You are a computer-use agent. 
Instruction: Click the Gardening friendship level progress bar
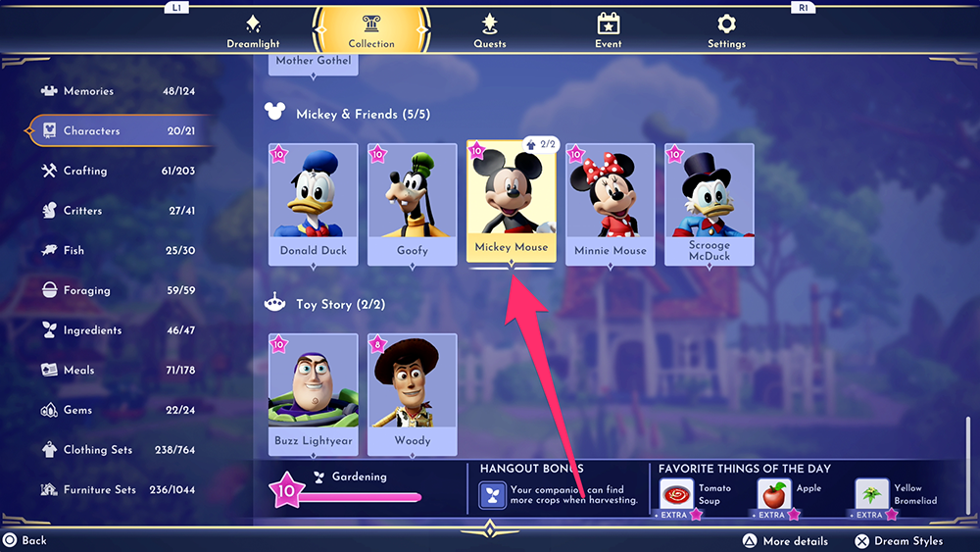click(x=359, y=497)
